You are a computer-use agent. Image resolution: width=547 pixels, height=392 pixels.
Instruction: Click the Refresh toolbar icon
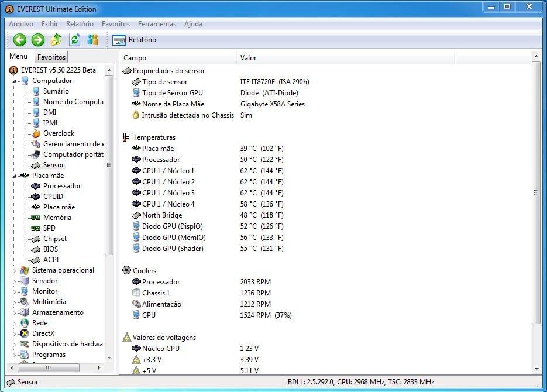pyautogui.click(x=74, y=40)
